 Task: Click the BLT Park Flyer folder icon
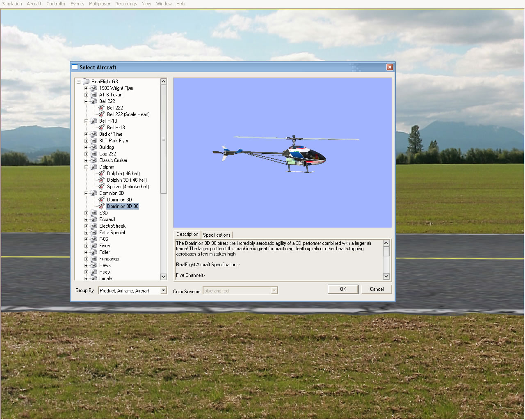[94, 141]
